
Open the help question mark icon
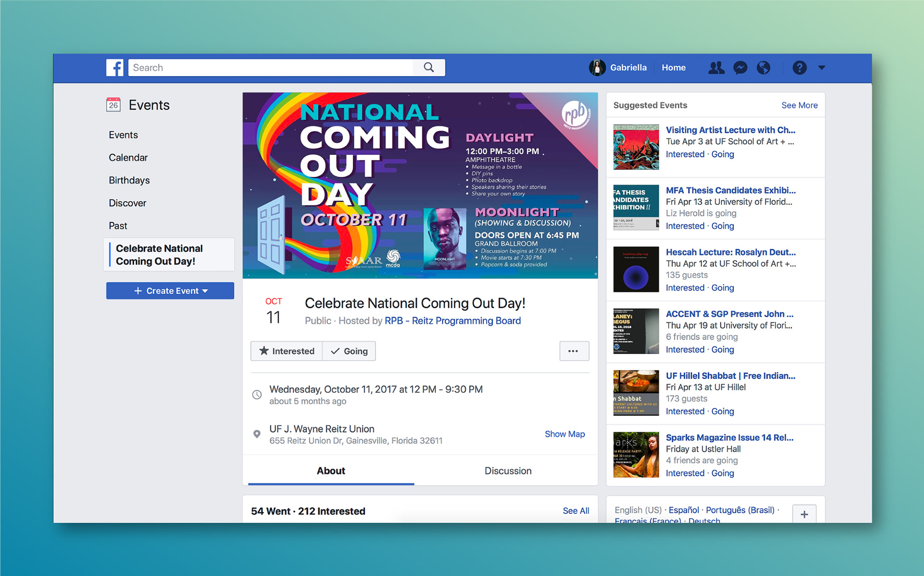point(799,68)
